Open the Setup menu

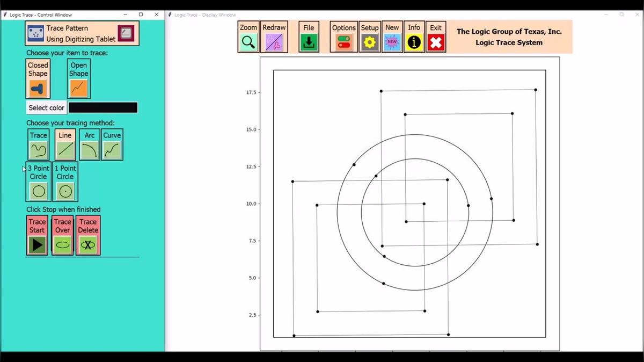(369, 35)
